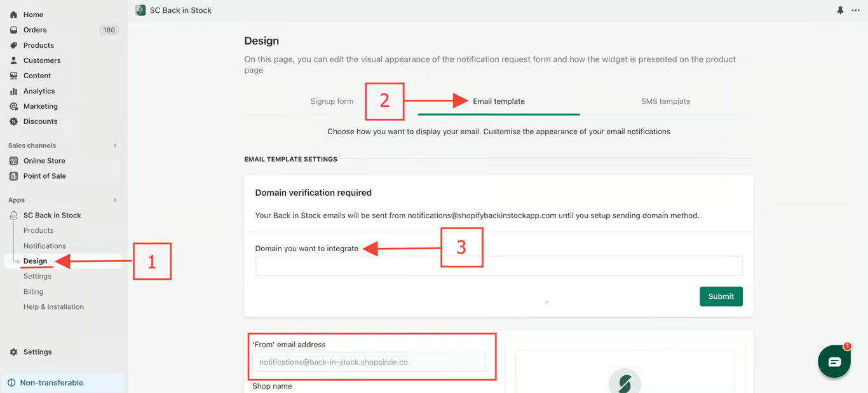868x393 pixels.
Task: Go to Analytics in the sidebar
Action: tap(39, 91)
